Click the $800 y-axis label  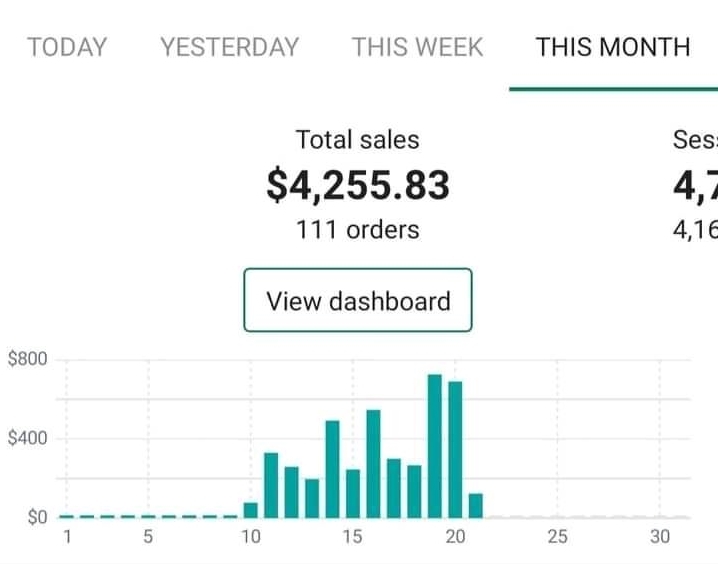(27, 360)
